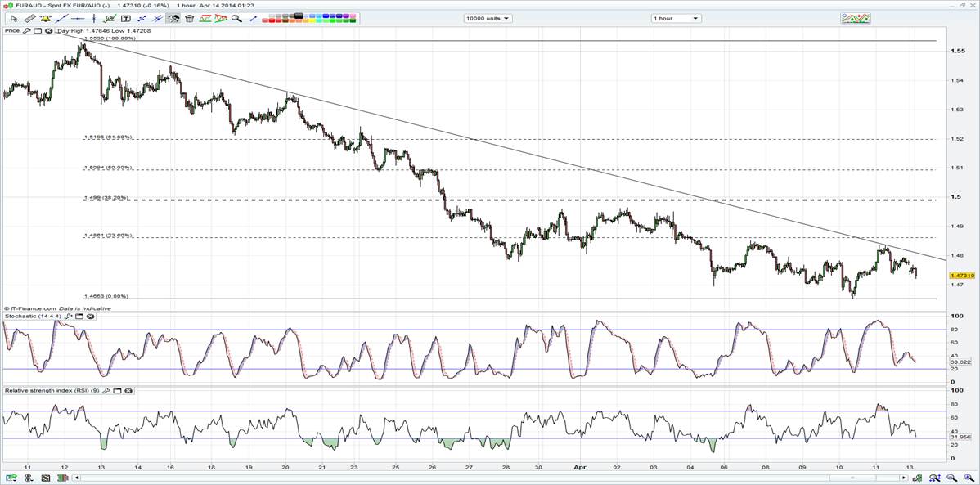Image resolution: width=980 pixels, height=485 pixels.
Task: Use the magnifying glass zoom tool
Action: (x=236, y=18)
